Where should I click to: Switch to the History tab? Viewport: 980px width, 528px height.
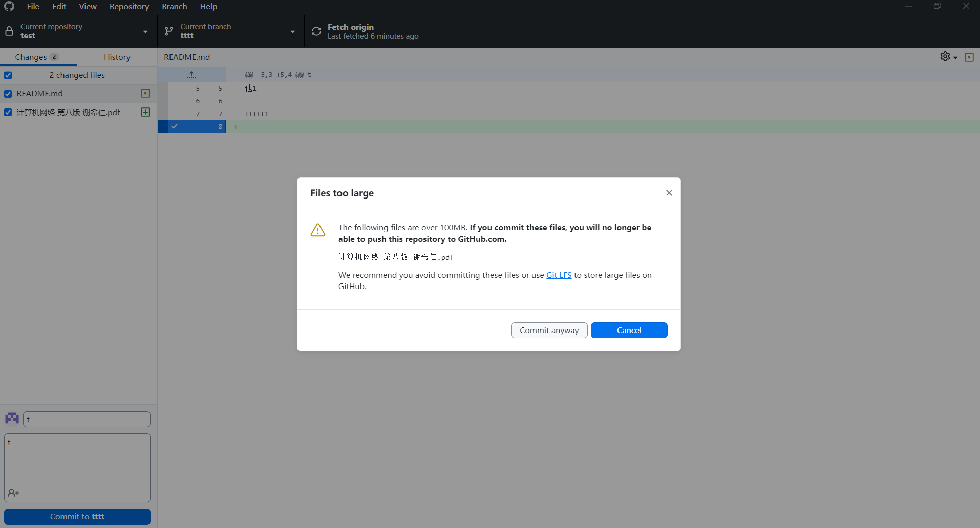pos(117,57)
